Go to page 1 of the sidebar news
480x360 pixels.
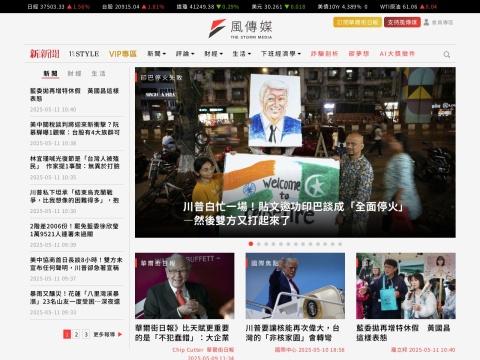click(x=67, y=334)
